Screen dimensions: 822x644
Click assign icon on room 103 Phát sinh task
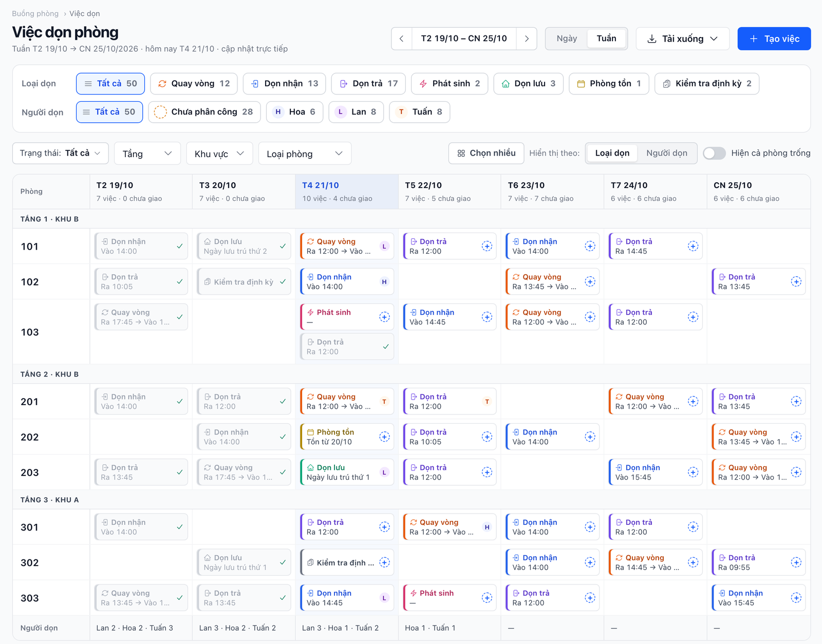coord(384,317)
